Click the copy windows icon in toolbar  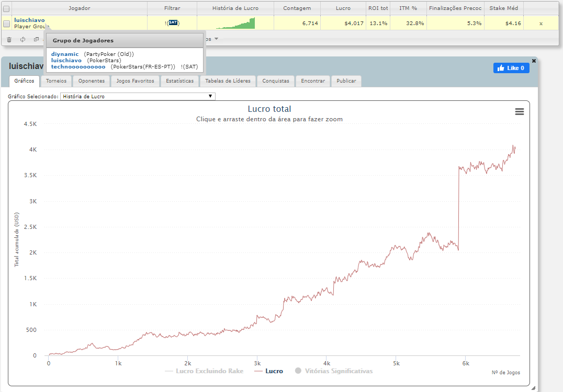tap(36, 39)
